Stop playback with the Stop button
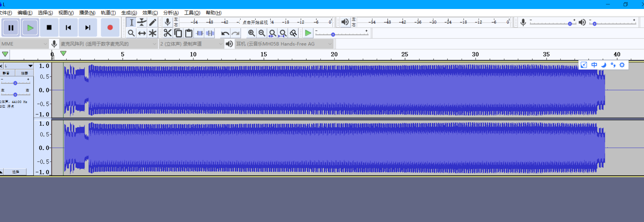644x222 pixels. click(x=49, y=27)
